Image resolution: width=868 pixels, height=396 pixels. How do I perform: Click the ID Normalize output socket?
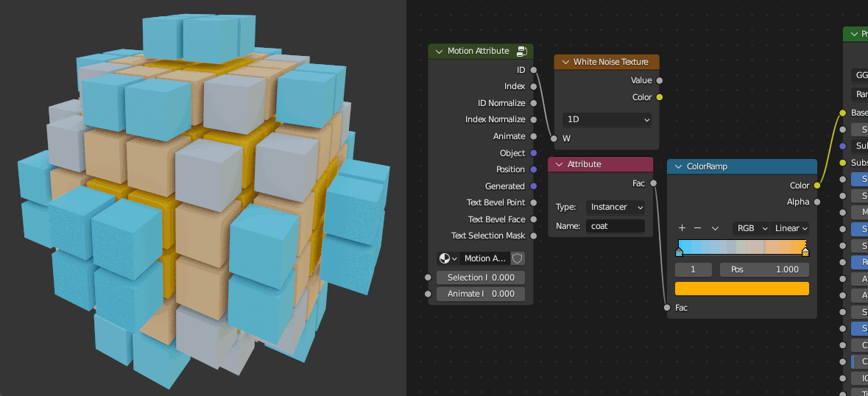coord(534,104)
